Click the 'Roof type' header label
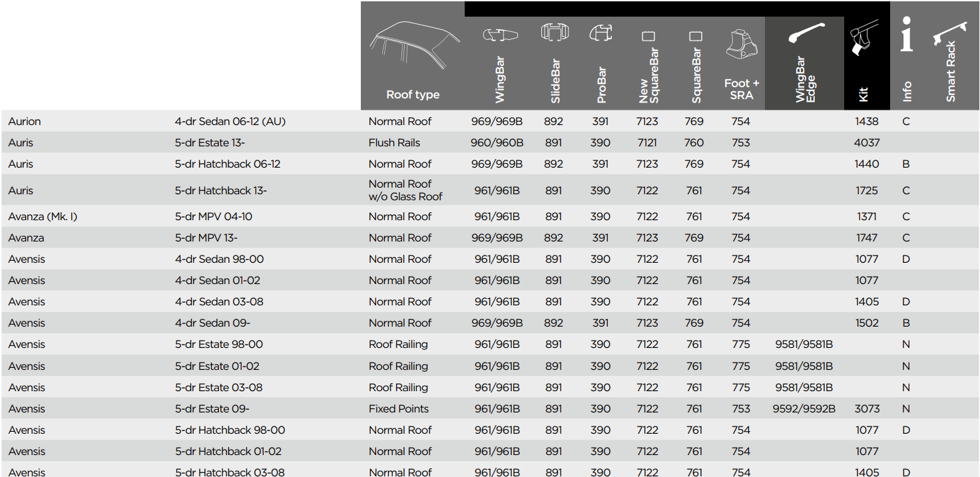The image size is (980, 477). (413, 94)
